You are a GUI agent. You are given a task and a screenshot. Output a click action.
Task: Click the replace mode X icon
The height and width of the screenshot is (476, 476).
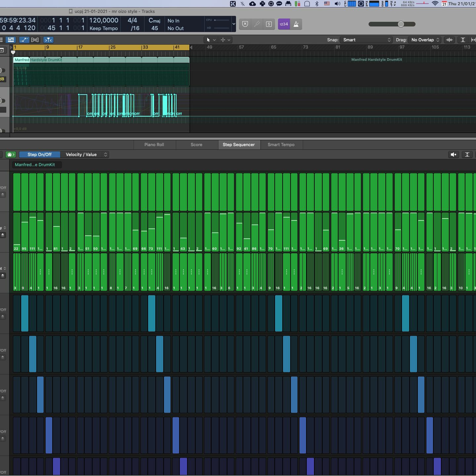tap(245, 24)
